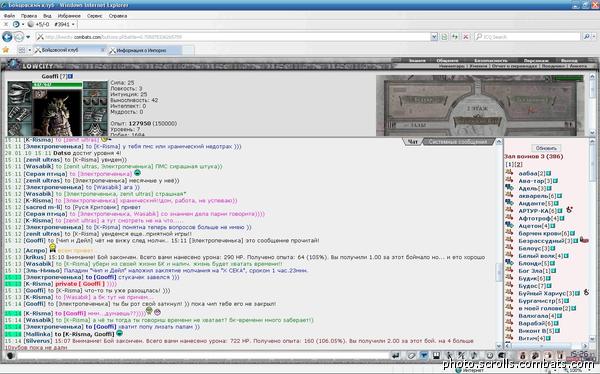
Task: Click the chat message input field
Action: 203,356
